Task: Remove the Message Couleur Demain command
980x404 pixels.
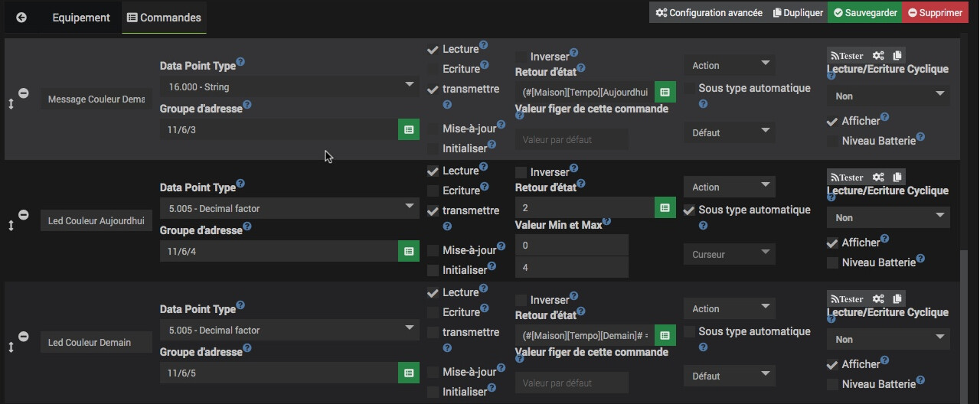Action: pos(24,93)
